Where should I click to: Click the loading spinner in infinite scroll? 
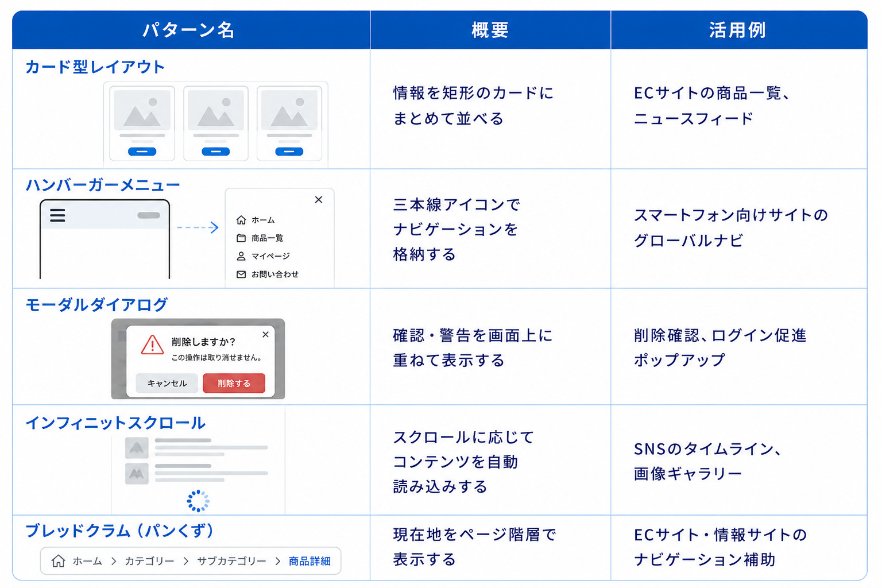[198, 501]
